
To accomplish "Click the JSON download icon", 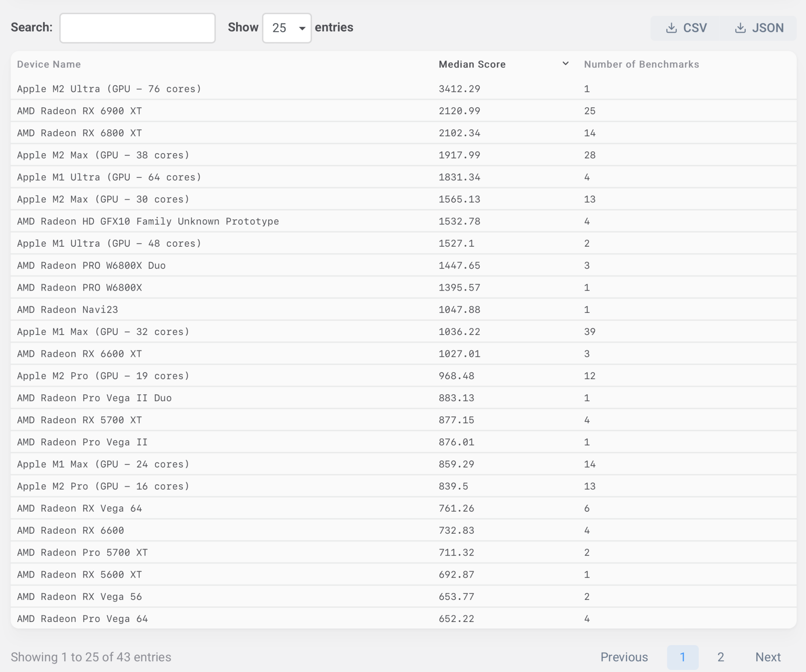I will pyautogui.click(x=740, y=28).
